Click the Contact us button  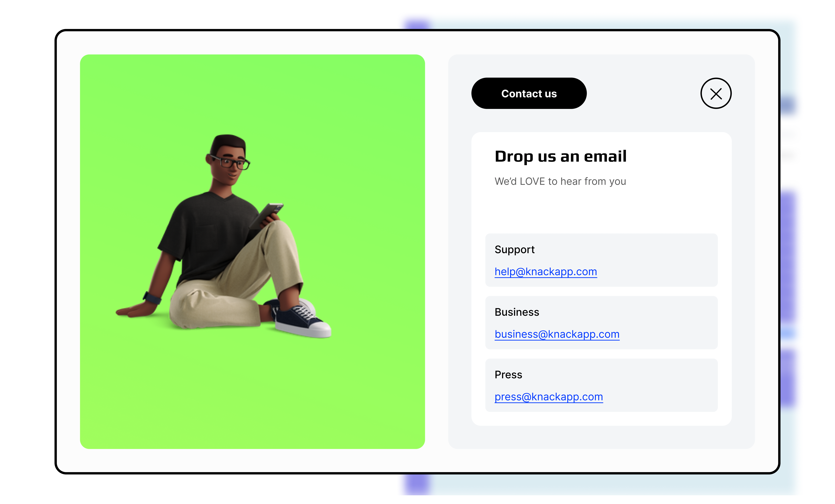pyautogui.click(x=529, y=93)
